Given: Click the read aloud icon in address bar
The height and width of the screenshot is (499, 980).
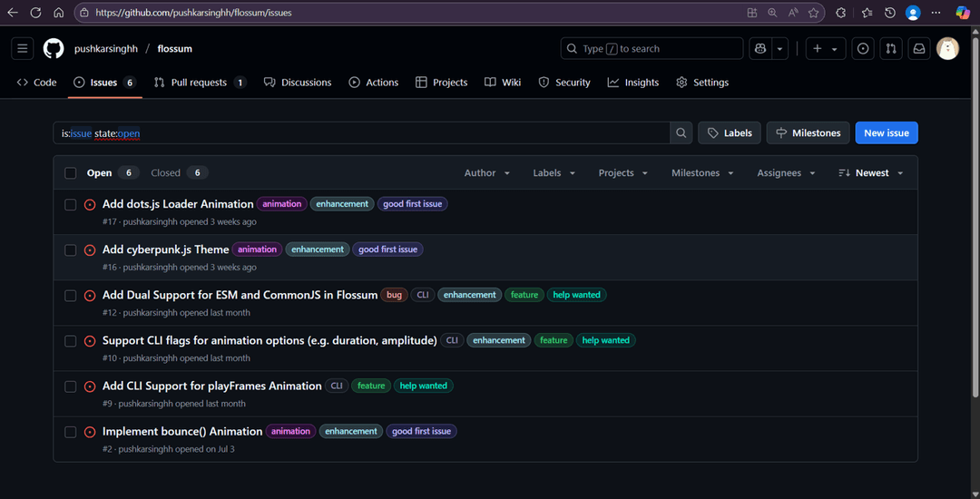Looking at the screenshot, I should pos(793,13).
